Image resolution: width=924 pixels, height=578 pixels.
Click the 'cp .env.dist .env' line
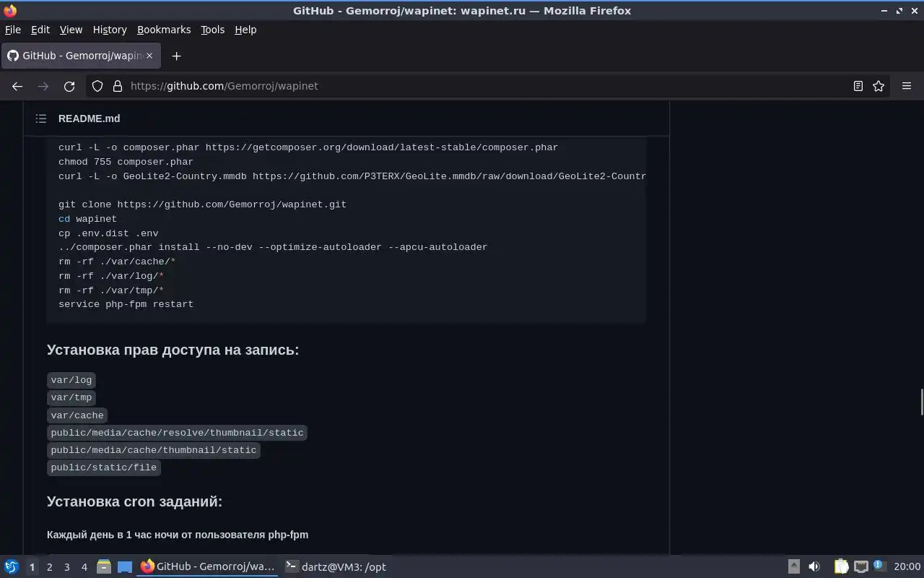tap(108, 233)
